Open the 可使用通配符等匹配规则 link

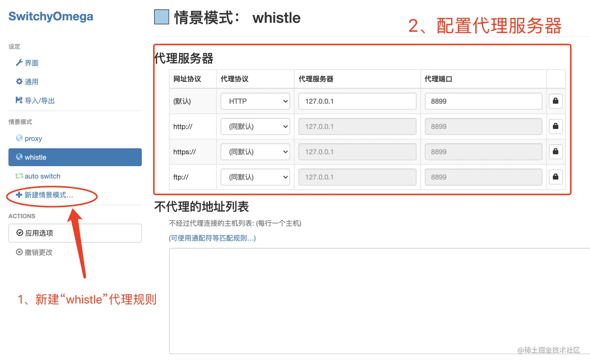pyautogui.click(x=212, y=238)
